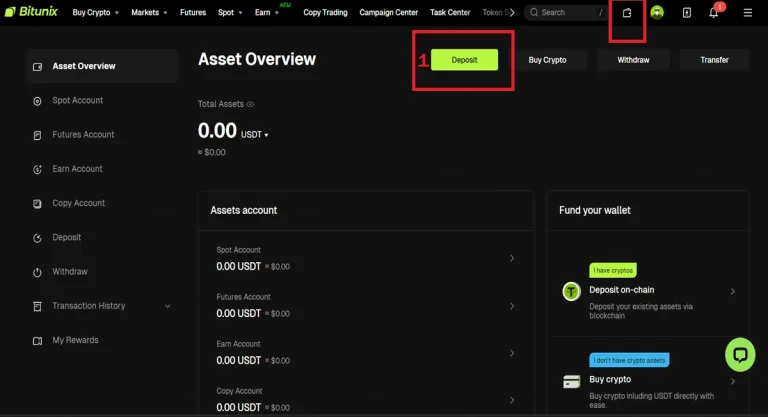Click the Assets account heading

point(243,210)
